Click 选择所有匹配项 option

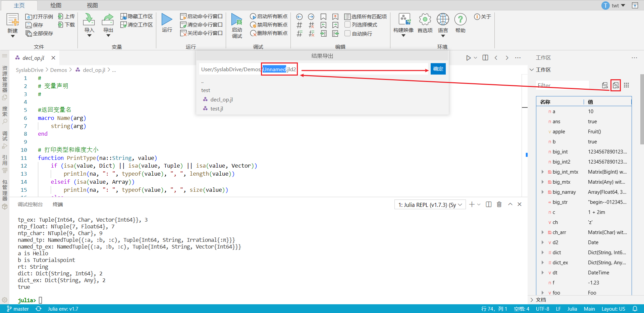(x=366, y=16)
